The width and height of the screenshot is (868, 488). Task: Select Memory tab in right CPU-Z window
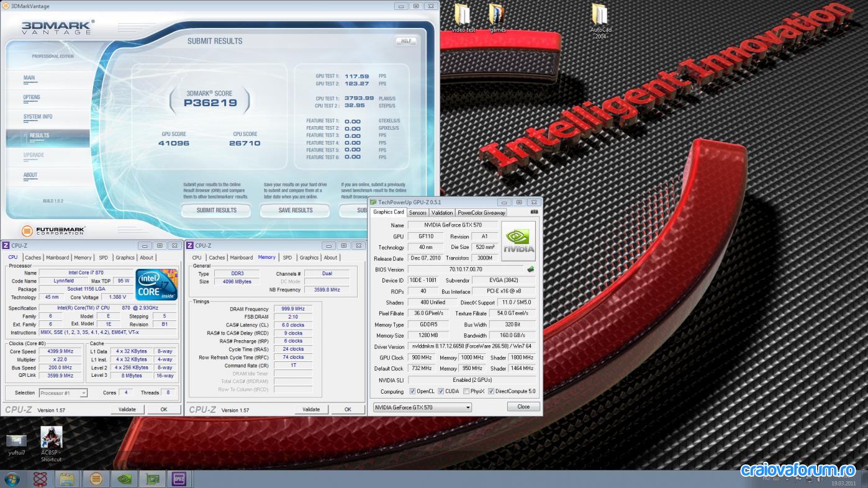point(267,257)
